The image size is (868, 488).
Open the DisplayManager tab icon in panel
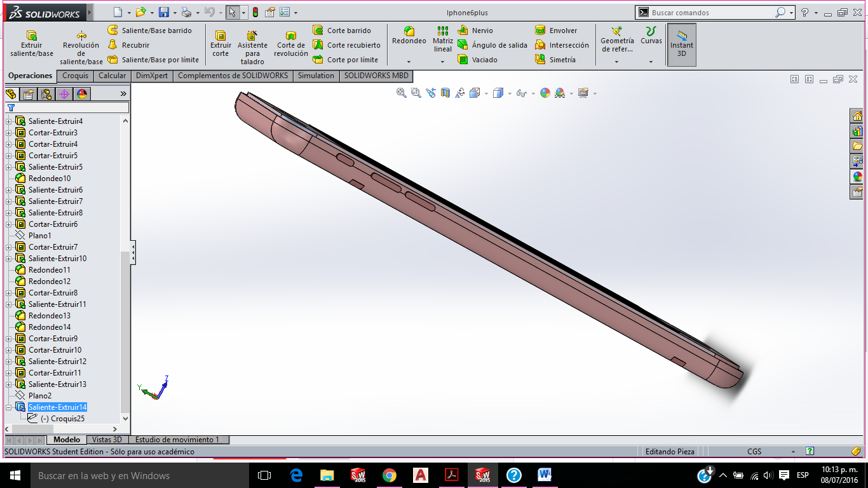point(82,94)
